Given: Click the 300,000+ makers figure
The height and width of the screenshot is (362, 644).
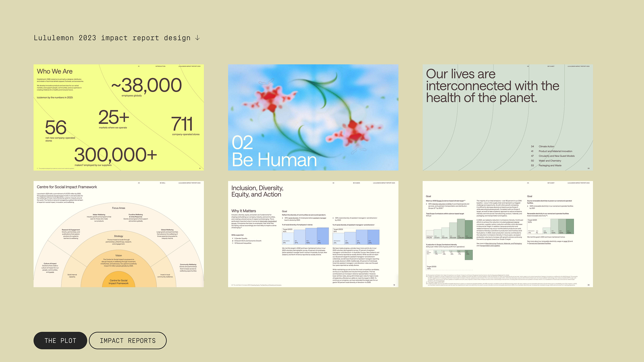Looking at the screenshot, I should (x=115, y=155).
